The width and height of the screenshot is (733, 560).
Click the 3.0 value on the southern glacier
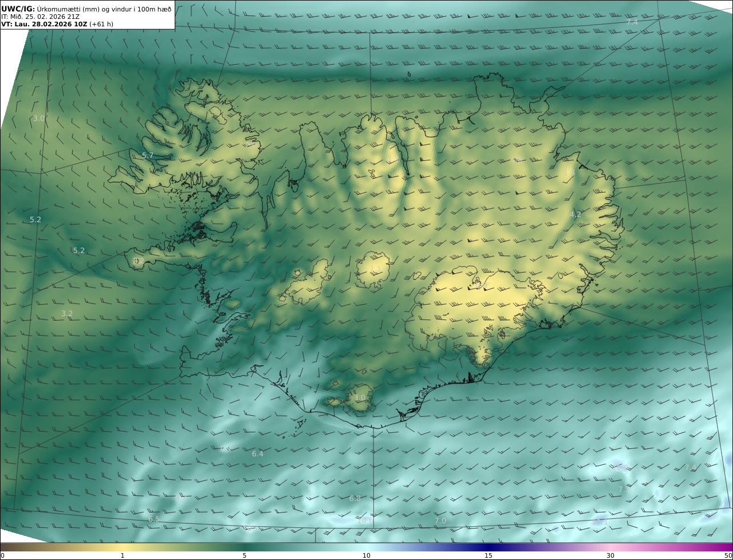pos(360,397)
